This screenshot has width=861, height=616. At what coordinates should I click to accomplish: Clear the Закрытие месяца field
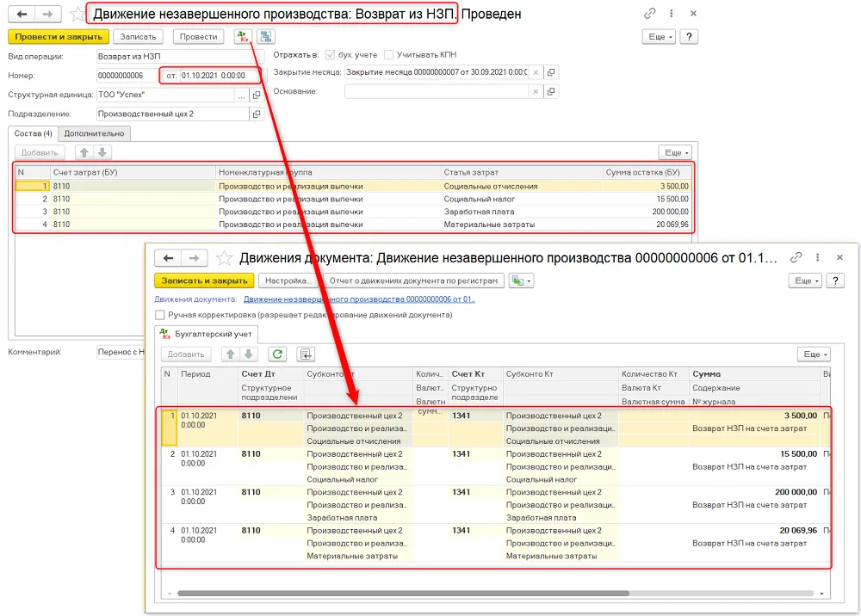(536, 72)
